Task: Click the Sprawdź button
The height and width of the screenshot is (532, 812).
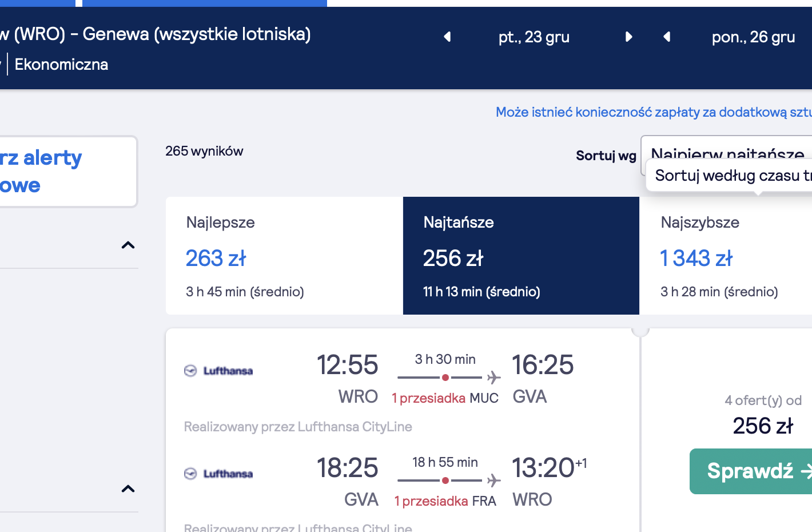Action: 751,471
